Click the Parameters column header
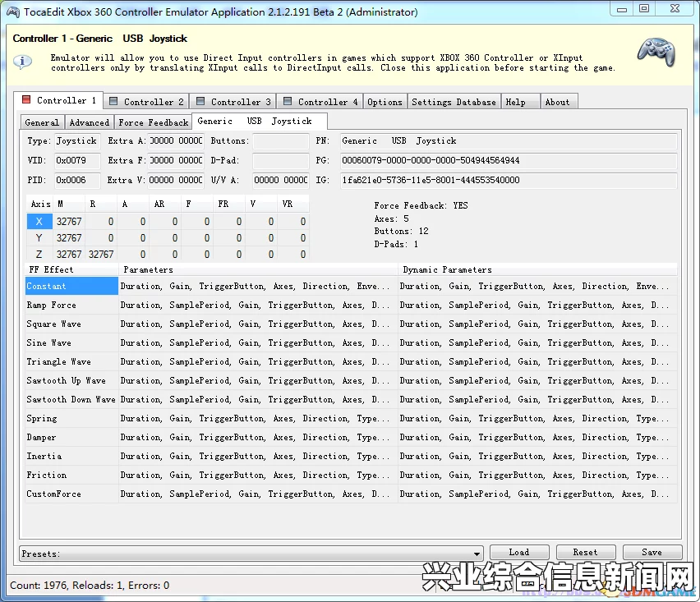The image size is (700, 602). click(x=258, y=269)
